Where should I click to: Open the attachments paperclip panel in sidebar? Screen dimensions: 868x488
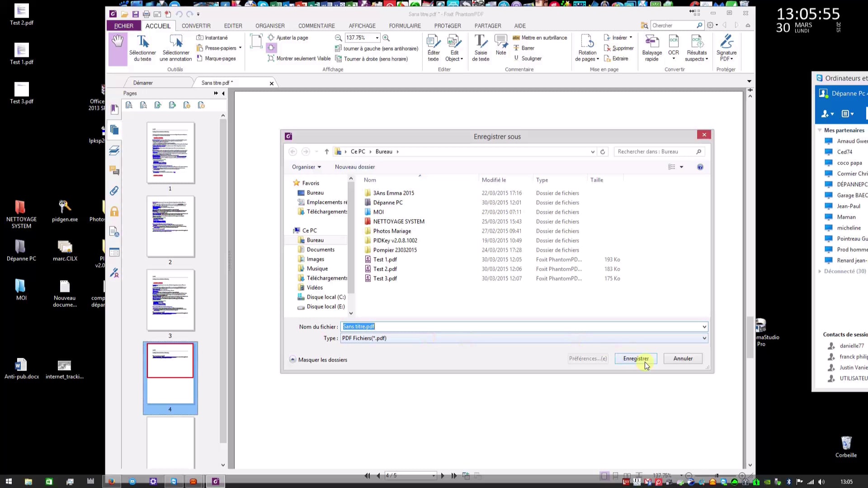point(114,191)
